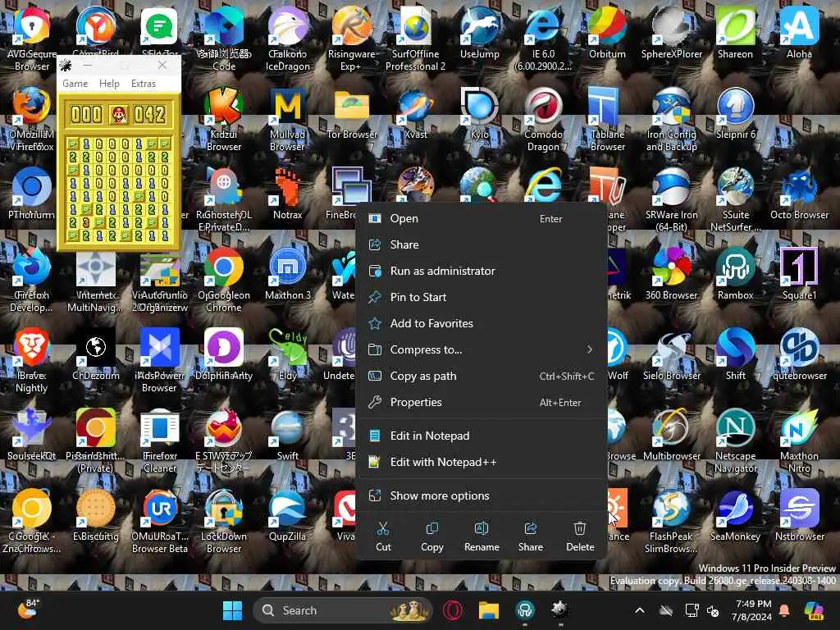The width and height of the screenshot is (840, 630).
Task: Click the Windows Start button
Action: pos(232,610)
